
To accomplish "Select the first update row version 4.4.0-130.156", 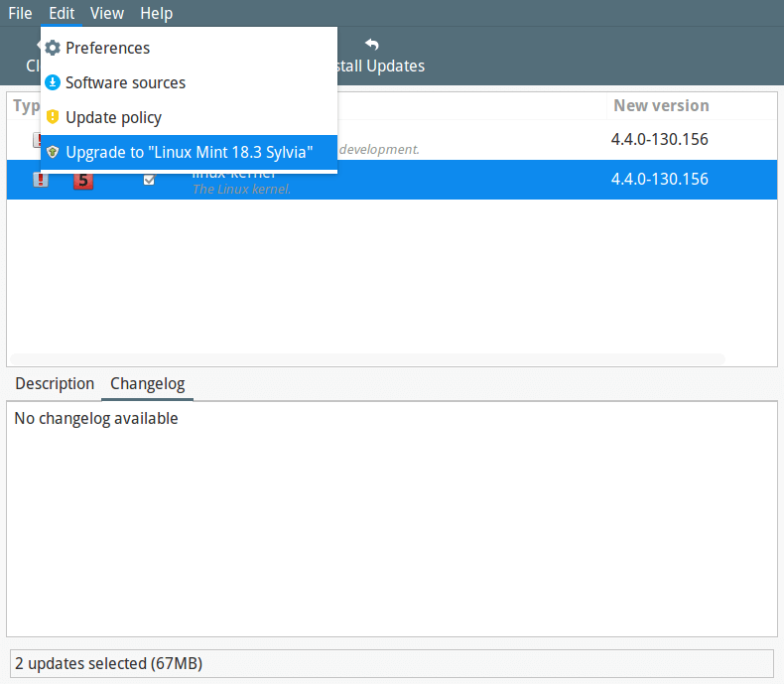I will pos(659,139).
